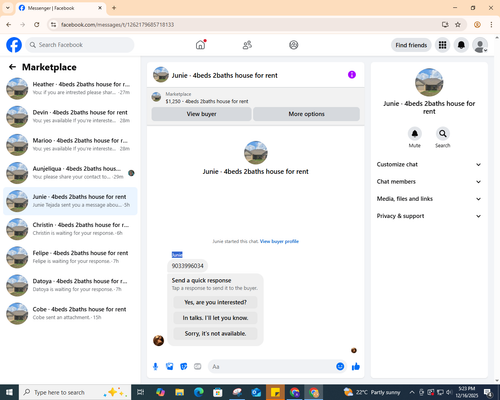Open Sticky Notes from the taskbar
Viewport: 500px width, 400px height.
pyautogui.click(x=275, y=392)
